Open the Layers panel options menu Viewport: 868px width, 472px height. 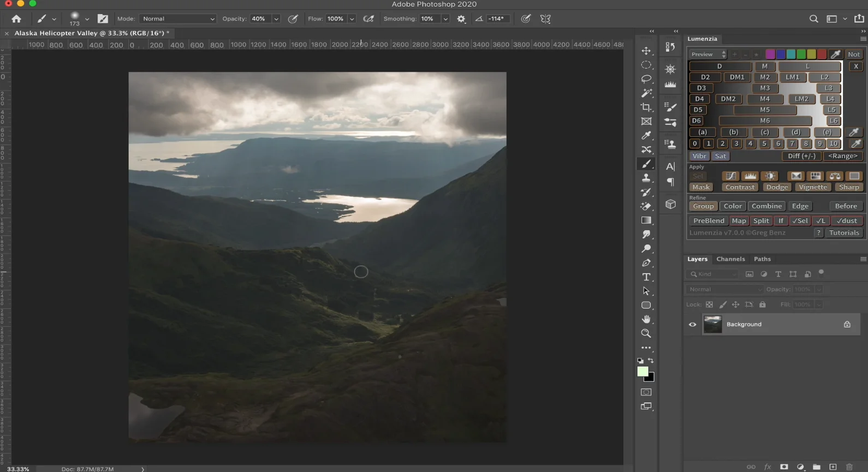[x=863, y=259]
